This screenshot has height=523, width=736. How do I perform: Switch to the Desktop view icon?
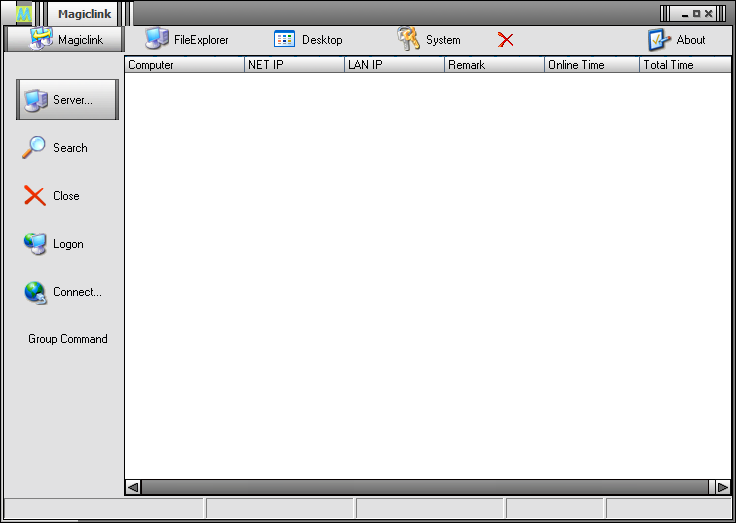(285, 39)
